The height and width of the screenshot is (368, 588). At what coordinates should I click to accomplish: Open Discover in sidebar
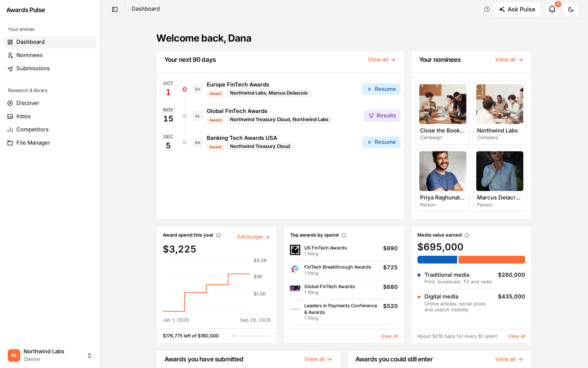[x=50, y=103]
